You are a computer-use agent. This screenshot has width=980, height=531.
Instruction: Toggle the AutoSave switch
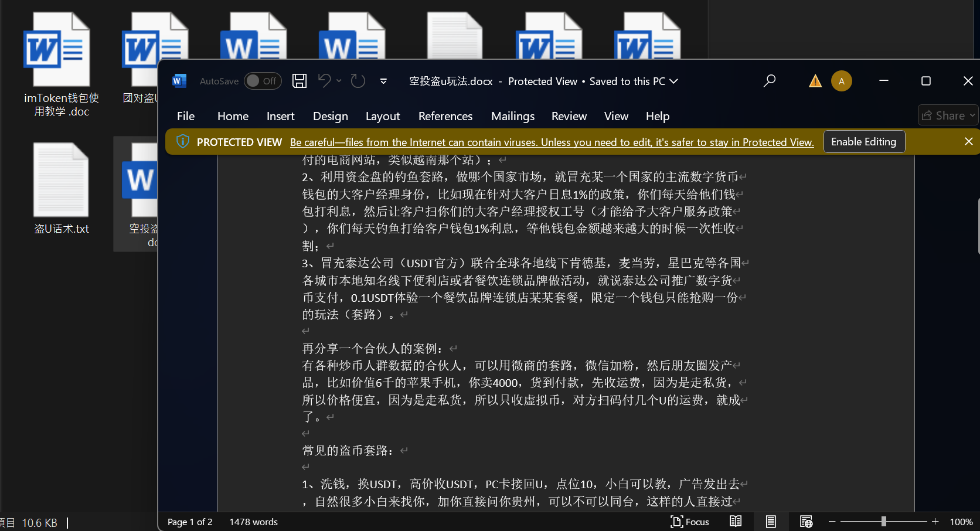pyautogui.click(x=262, y=81)
